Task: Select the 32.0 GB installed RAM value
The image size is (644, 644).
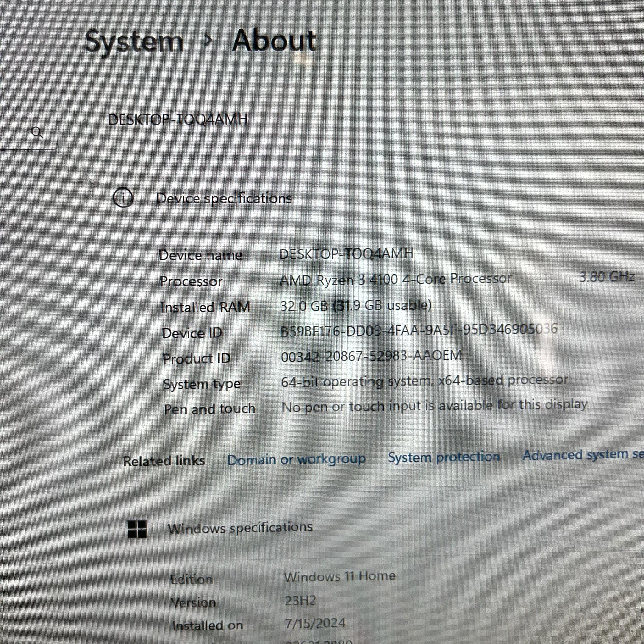Action: [x=356, y=305]
